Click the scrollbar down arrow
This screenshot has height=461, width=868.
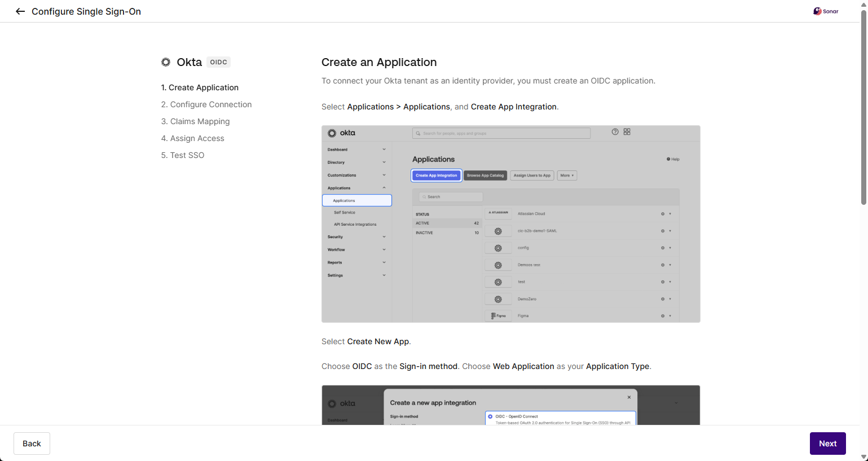(863, 457)
